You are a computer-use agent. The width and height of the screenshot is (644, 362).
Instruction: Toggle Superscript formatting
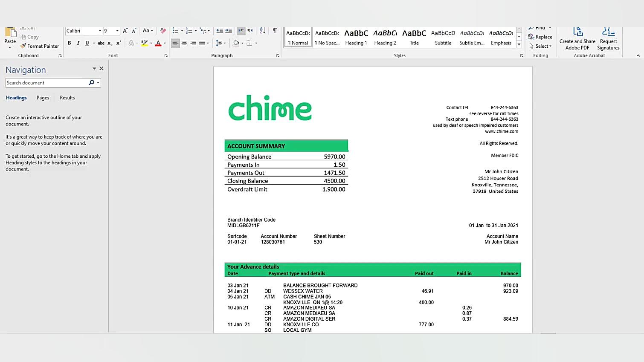pyautogui.click(x=119, y=43)
